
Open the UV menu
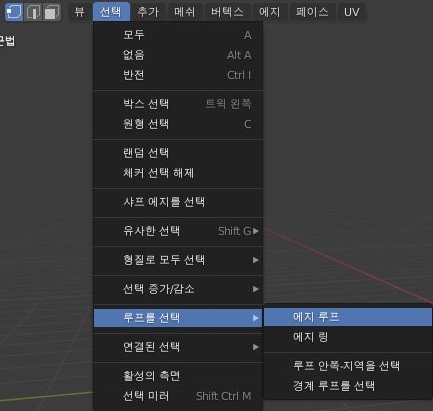pos(351,12)
